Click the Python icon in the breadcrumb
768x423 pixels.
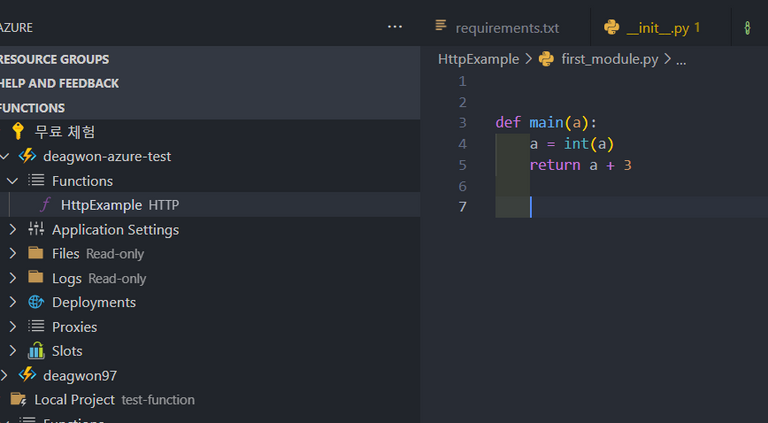[x=546, y=59]
